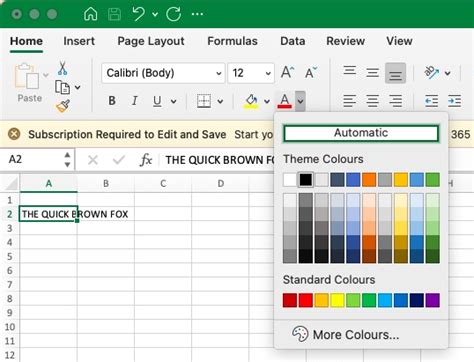
Task: Click the A2 Name Box field
Action: (x=33, y=159)
